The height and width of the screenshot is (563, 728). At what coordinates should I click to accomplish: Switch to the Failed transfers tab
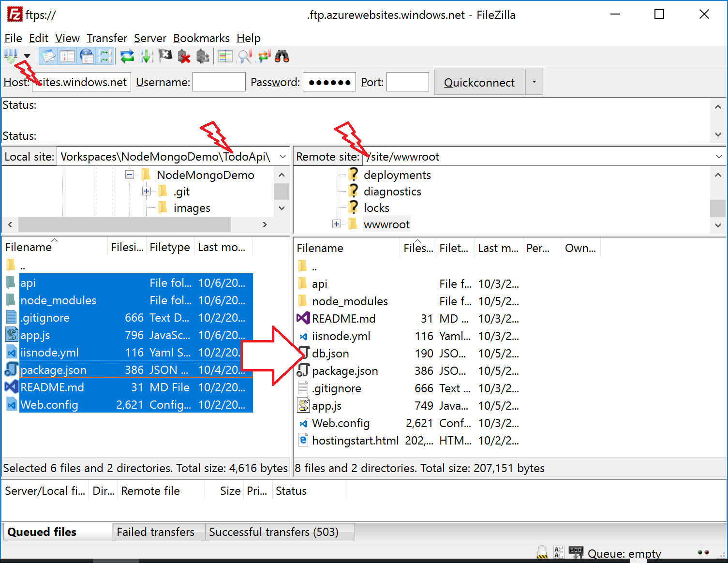point(159,532)
